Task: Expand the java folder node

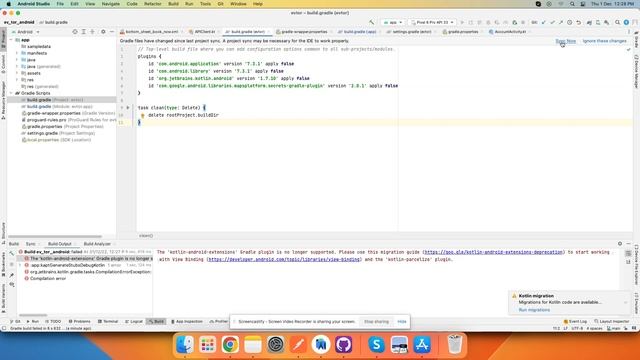Action: (x=17, y=60)
